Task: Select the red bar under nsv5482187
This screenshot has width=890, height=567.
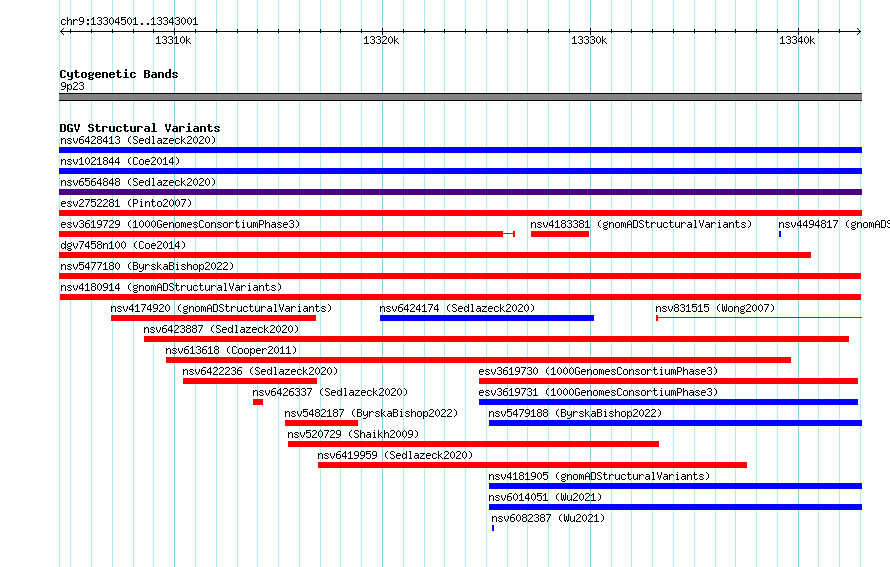Action: [321, 423]
